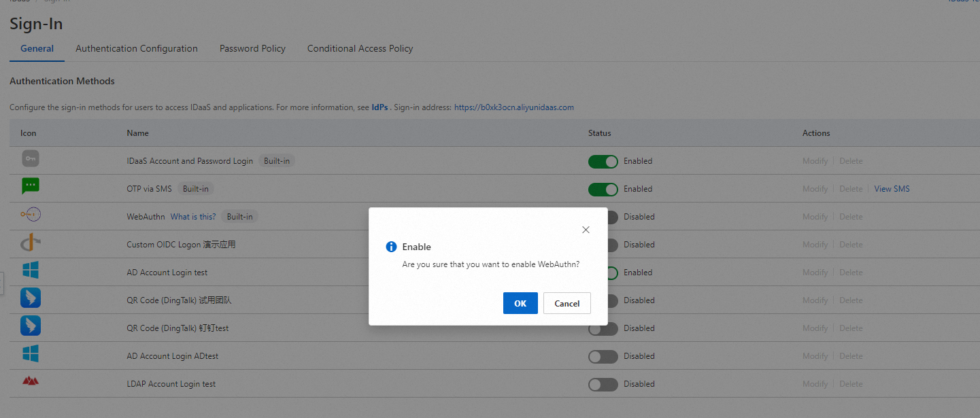Click the key icon for IDaaS Account login
This screenshot has height=418, width=980.
pos(31,159)
